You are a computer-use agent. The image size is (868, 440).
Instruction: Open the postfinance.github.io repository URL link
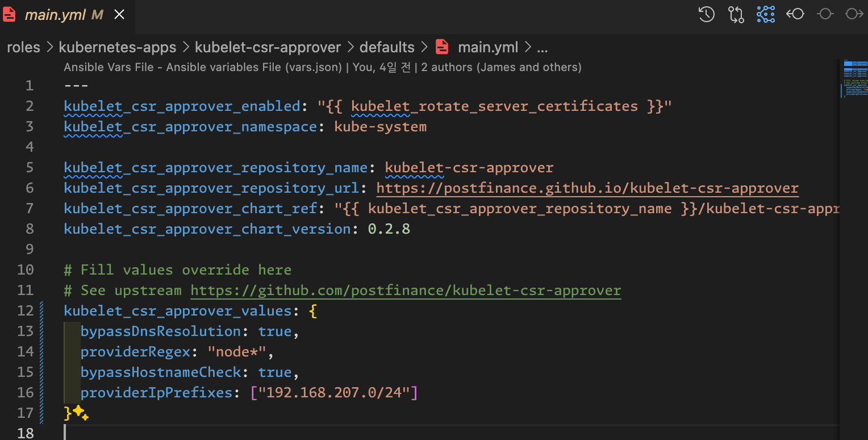(587, 188)
